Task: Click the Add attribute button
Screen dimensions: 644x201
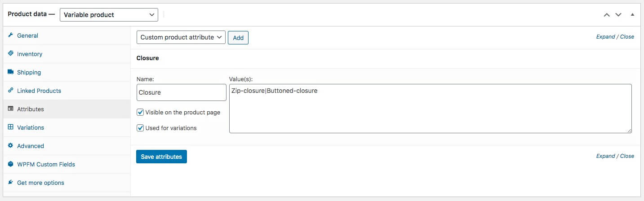Action: click(x=238, y=38)
